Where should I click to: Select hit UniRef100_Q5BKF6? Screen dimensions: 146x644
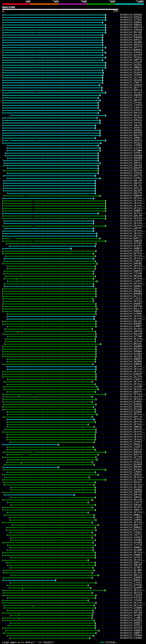(x=131, y=359)
